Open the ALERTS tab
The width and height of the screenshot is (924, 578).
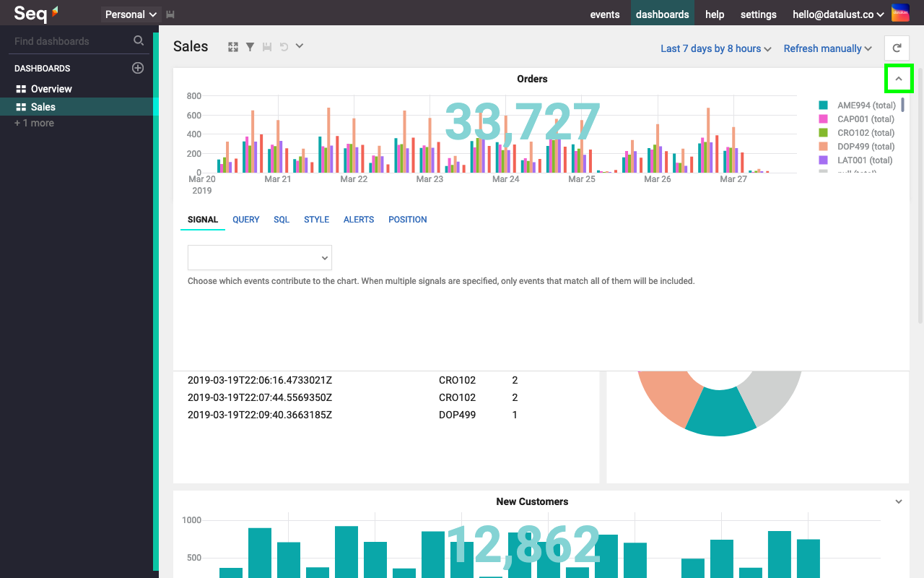point(359,220)
